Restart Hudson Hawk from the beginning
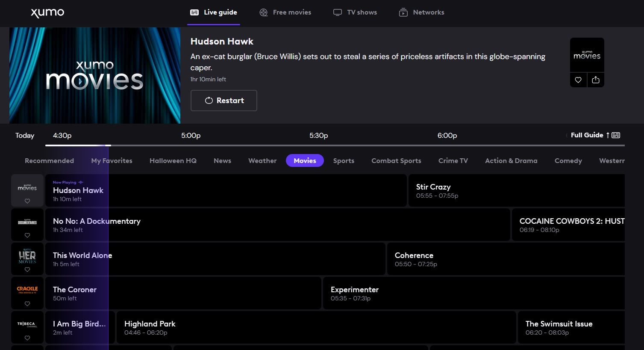644x350 pixels. (x=223, y=101)
